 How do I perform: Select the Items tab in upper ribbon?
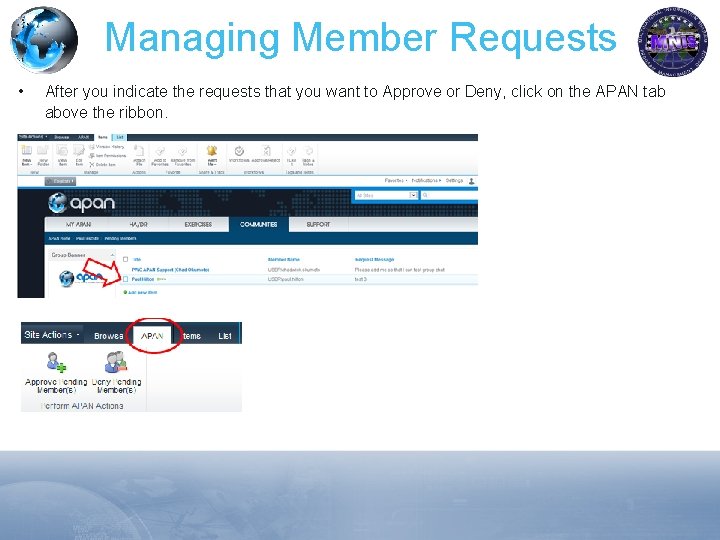tap(103, 137)
